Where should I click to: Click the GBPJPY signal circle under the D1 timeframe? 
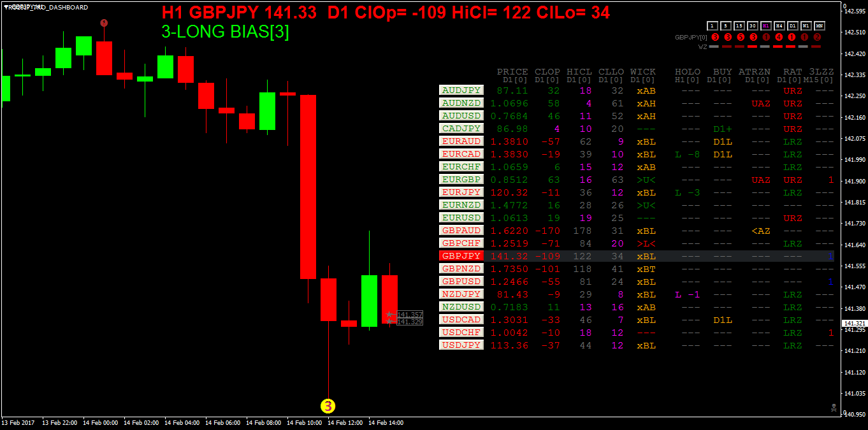792,37
